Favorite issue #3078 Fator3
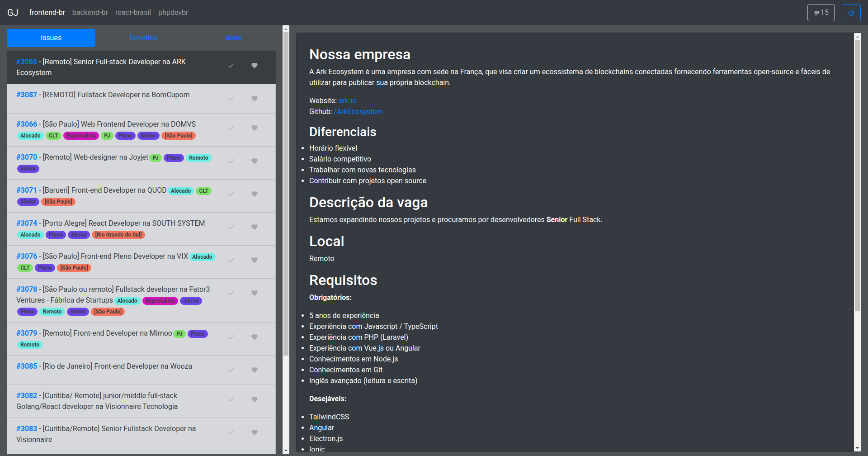868x456 pixels. coord(255,293)
